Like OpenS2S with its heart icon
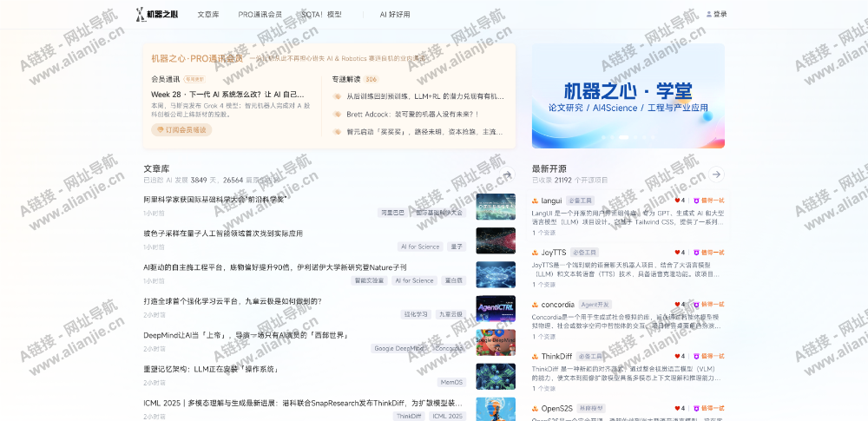868x421 pixels. tap(677, 408)
